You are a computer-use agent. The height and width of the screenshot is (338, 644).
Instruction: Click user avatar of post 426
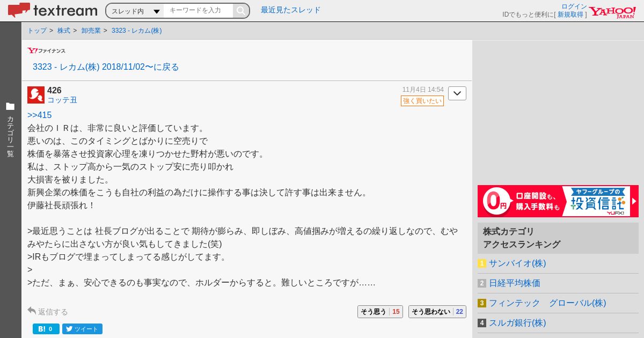(x=36, y=95)
